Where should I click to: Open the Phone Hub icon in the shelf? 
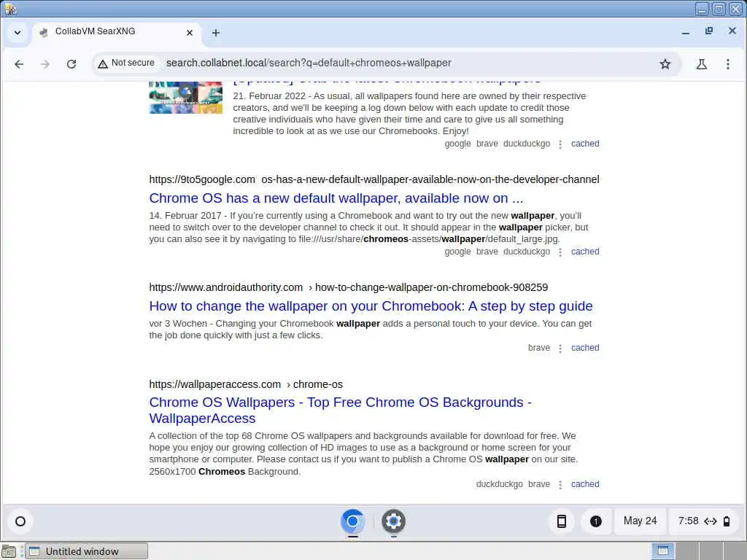click(x=562, y=521)
